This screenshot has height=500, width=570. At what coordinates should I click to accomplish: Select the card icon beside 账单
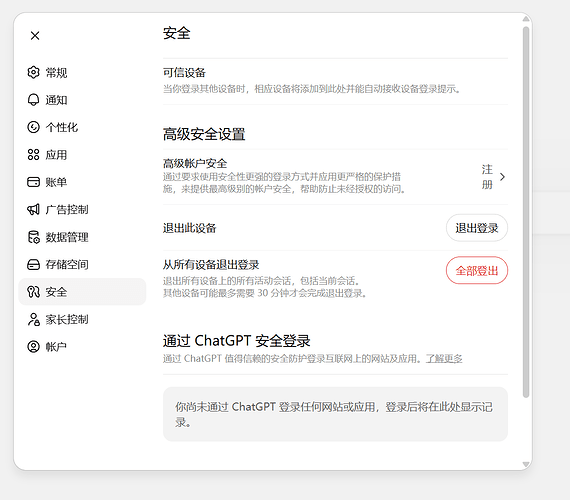coord(33,182)
